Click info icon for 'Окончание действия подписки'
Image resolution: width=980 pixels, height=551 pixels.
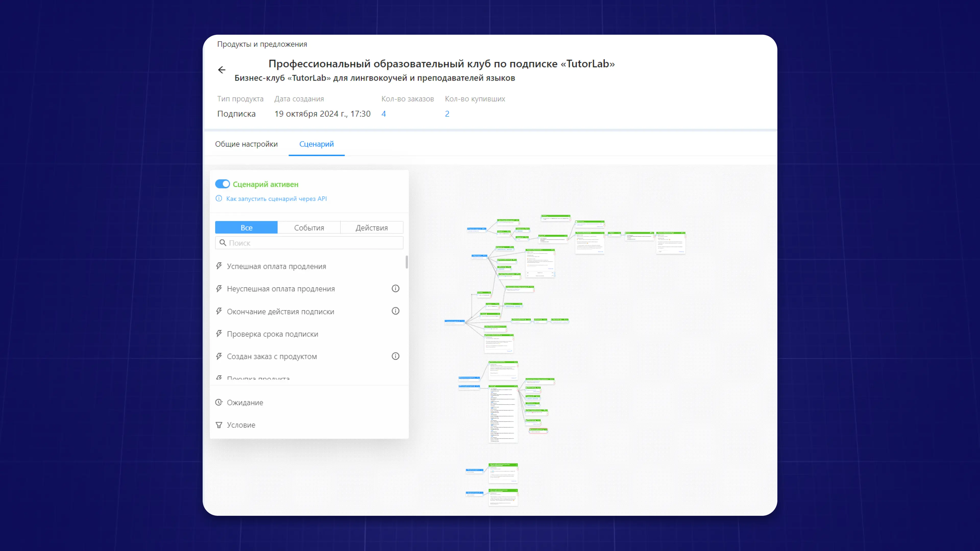tap(395, 311)
